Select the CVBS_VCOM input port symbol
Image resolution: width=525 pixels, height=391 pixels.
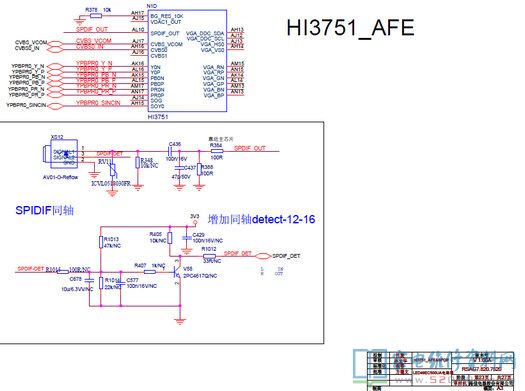pyautogui.click(x=55, y=43)
